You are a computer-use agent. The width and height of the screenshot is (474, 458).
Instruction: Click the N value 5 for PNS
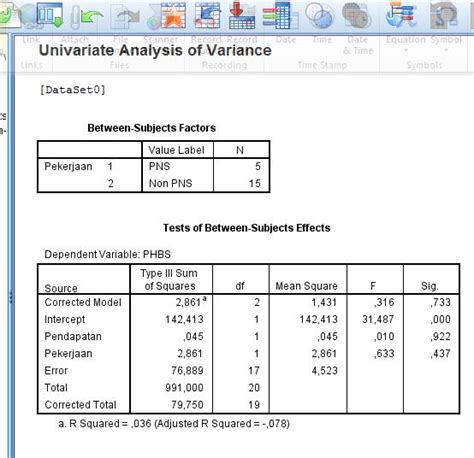(x=258, y=166)
